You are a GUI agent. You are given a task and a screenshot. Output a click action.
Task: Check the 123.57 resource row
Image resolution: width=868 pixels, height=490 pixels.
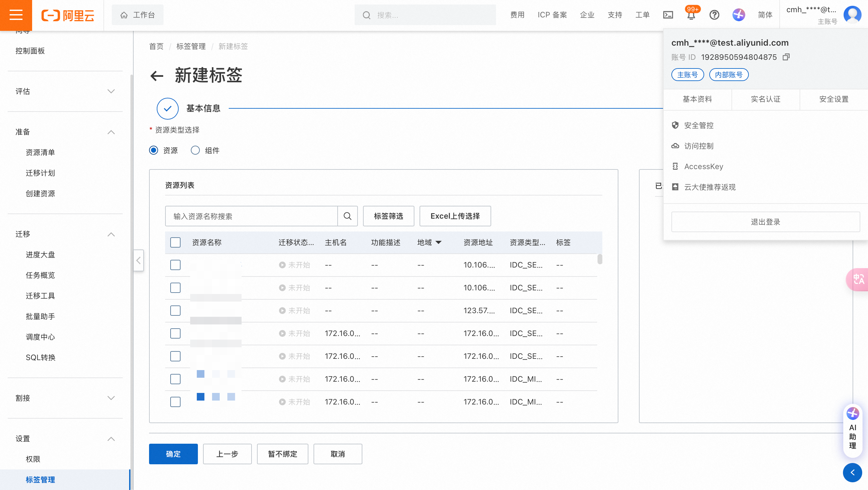pyautogui.click(x=175, y=311)
